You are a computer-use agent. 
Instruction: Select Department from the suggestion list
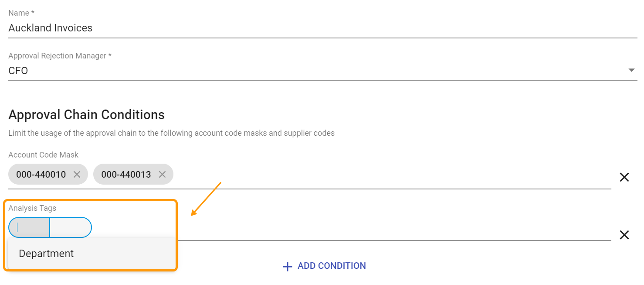pos(46,253)
